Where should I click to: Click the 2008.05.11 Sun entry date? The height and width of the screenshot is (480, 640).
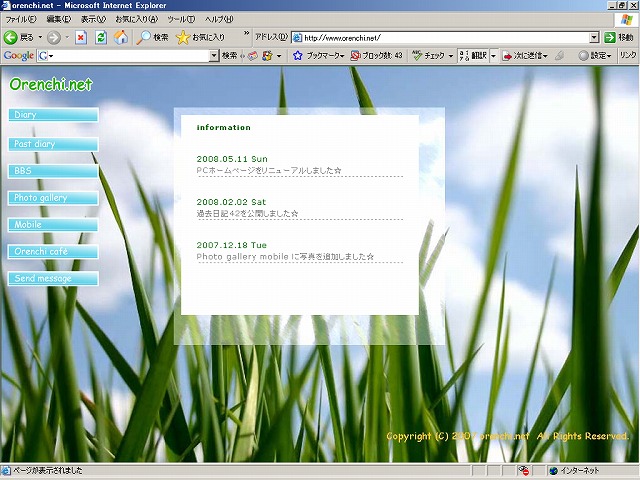232,159
